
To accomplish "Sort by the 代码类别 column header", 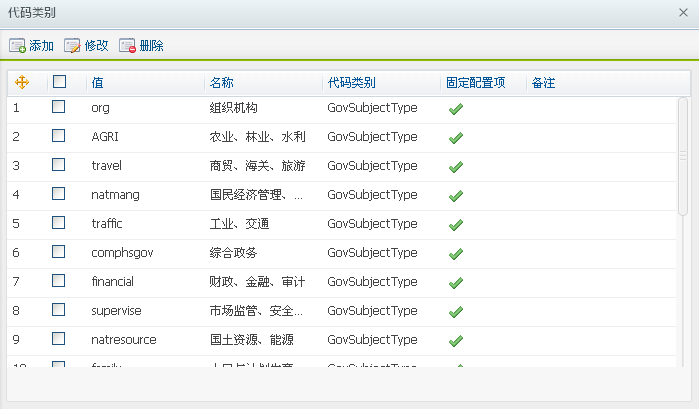I will tap(351, 82).
